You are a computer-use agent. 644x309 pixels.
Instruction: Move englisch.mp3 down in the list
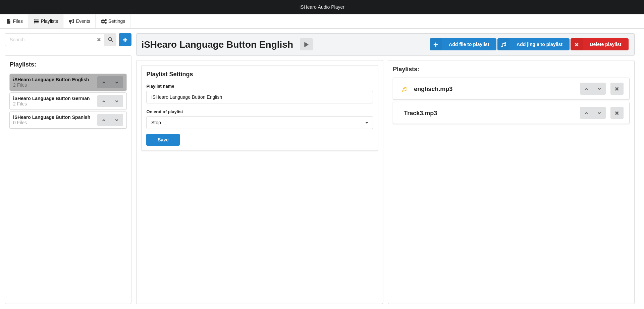(599, 89)
